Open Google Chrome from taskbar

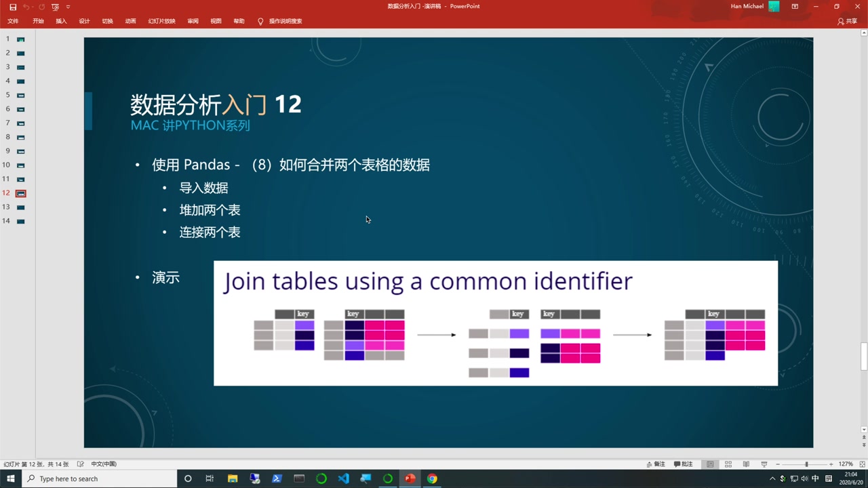click(432, 479)
